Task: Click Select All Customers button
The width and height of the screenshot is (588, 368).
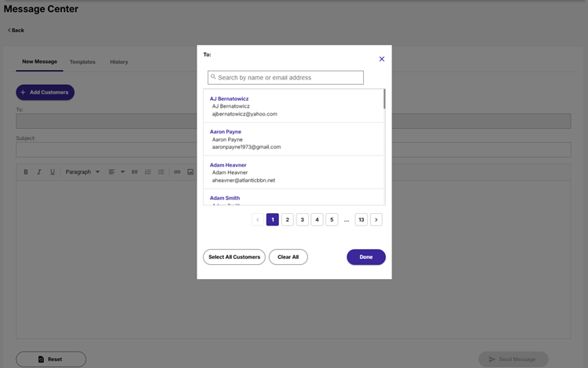Action: coord(234,257)
